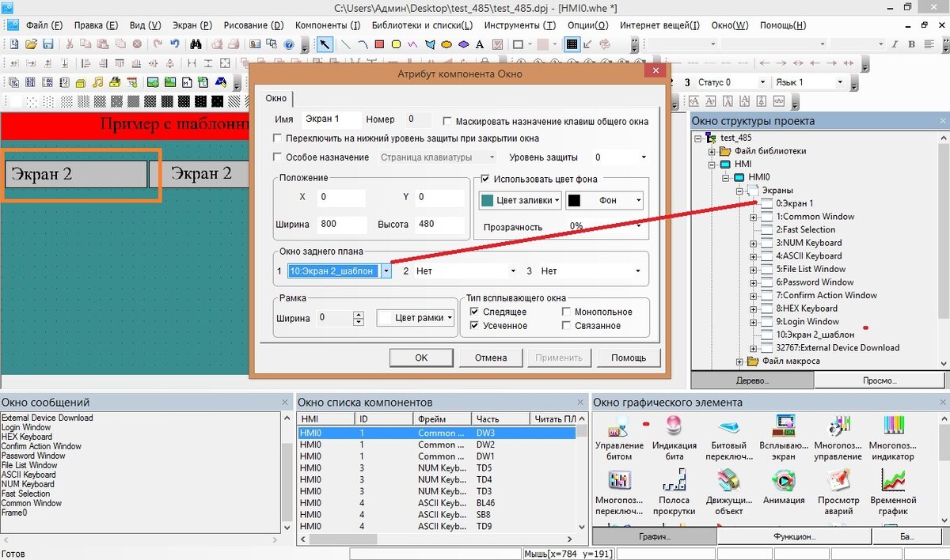Increase frame width with the up stepper
This screenshot has width=950, height=560.
(359, 314)
